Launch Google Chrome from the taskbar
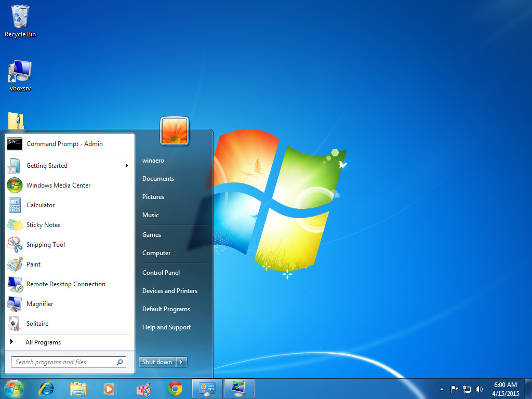Screen dimensions: 532x399 pos(175,388)
